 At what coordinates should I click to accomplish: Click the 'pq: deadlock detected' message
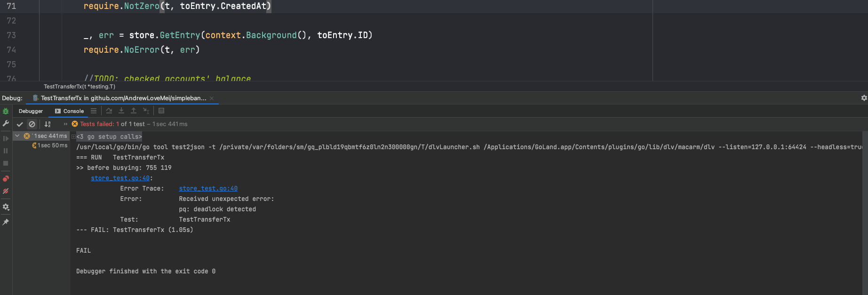click(217, 209)
